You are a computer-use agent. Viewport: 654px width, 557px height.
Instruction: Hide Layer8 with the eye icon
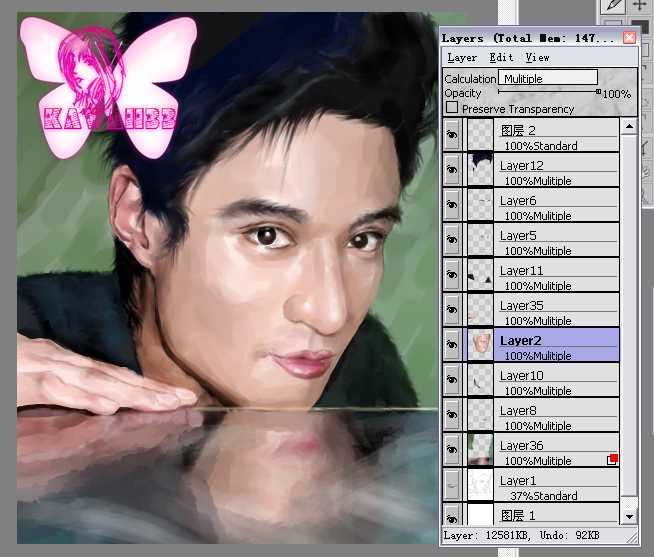point(452,415)
